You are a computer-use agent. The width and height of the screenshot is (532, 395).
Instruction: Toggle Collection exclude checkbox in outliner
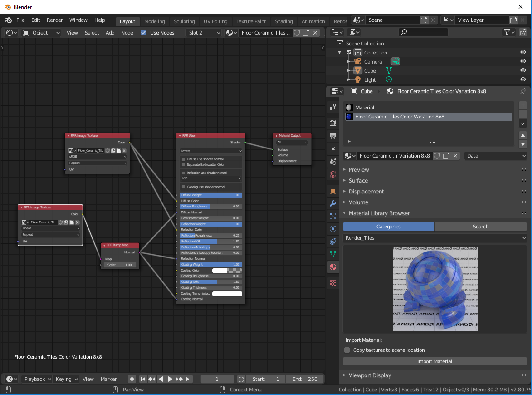(349, 52)
